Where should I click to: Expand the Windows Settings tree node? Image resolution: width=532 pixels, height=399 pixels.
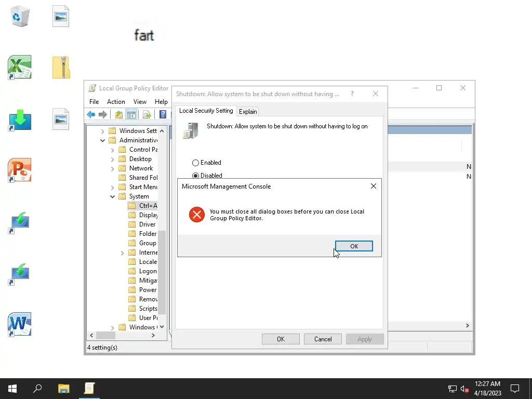[x=102, y=131]
